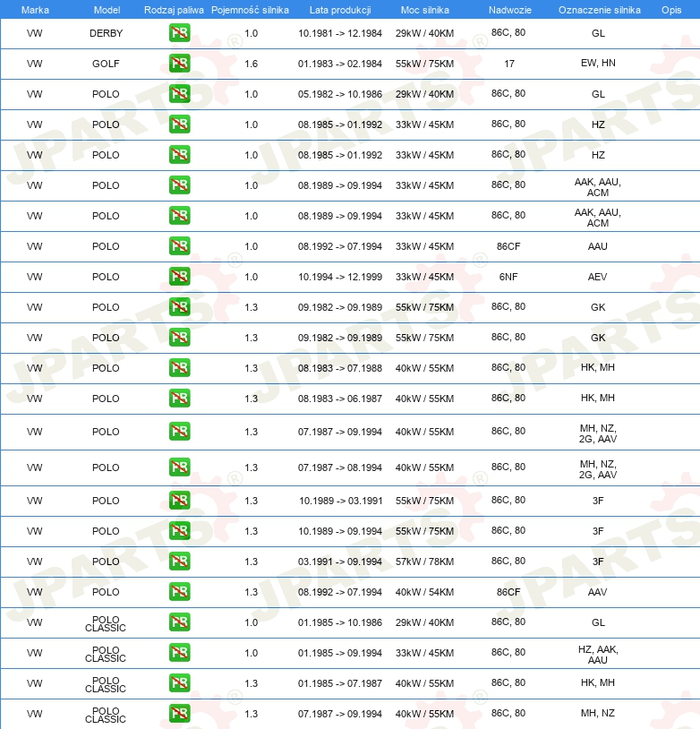Select the DERBY model cell

pyautogui.click(x=106, y=33)
